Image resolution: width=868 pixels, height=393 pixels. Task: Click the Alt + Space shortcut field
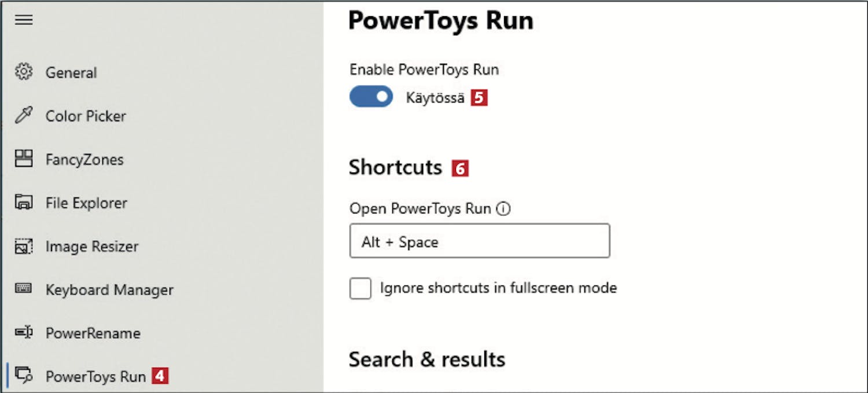coord(479,241)
